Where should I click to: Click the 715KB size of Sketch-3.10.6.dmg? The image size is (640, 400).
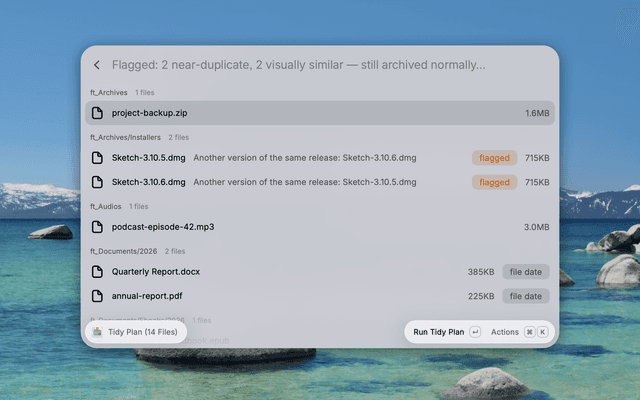coord(537,182)
